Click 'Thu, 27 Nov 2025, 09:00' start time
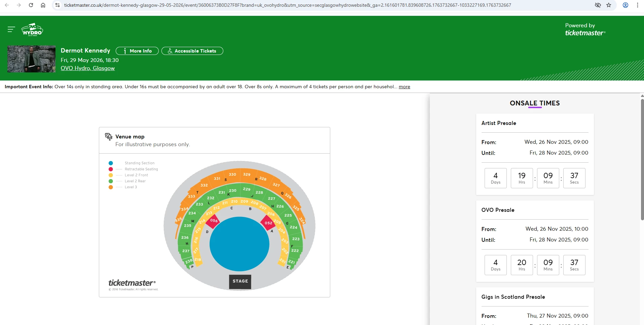The height and width of the screenshot is (325, 644). pos(558,316)
